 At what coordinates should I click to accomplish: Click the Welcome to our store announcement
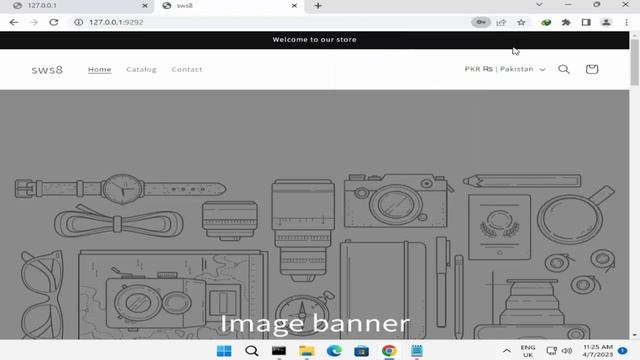(x=314, y=40)
